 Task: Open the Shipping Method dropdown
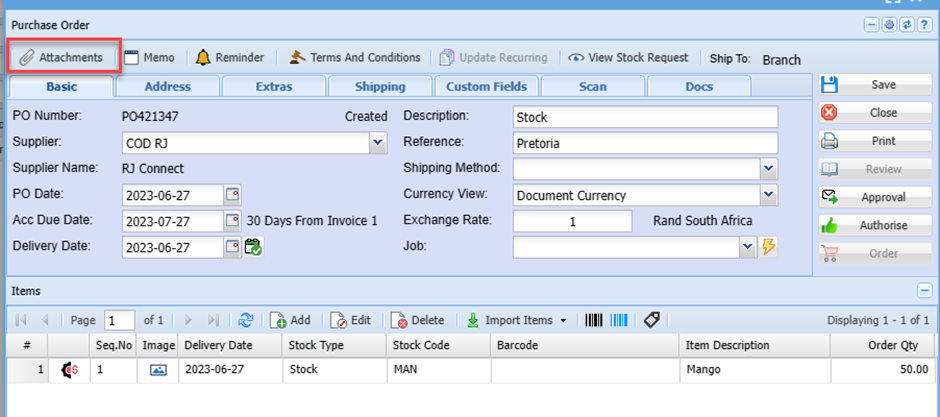(x=768, y=168)
